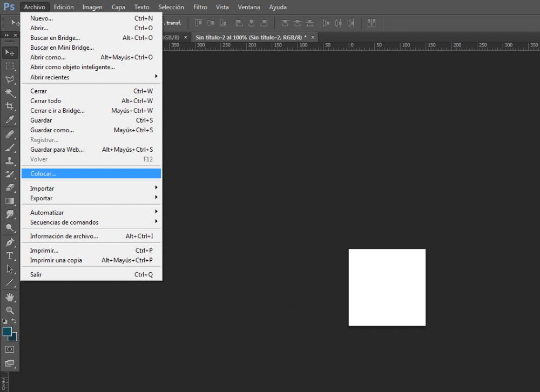This screenshot has width=540, height=392.
Task: Select the Horizontal Type tool
Action: click(10, 255)
